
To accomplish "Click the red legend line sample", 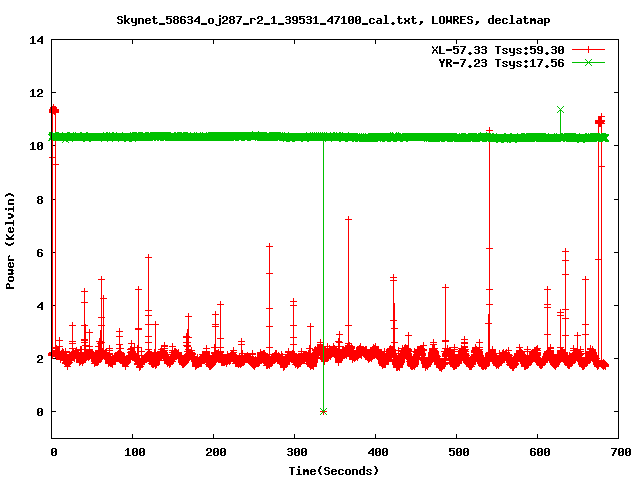I will (588, 50).
